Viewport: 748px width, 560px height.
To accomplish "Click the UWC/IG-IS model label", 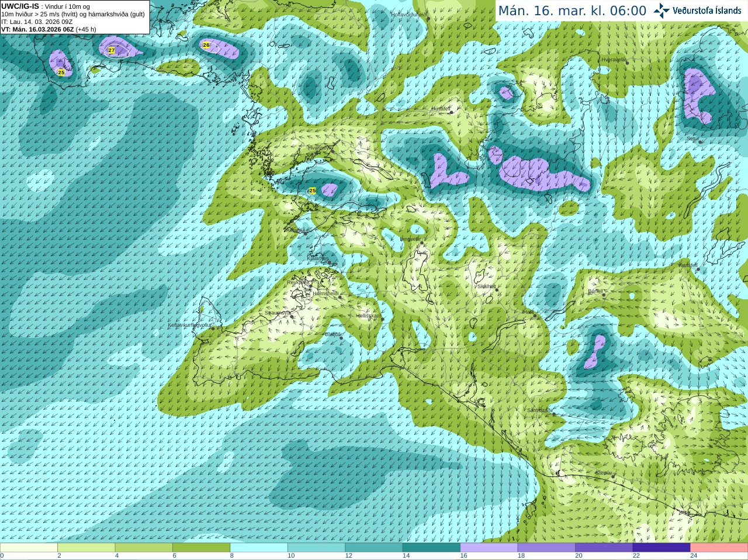I will [20, 6].
